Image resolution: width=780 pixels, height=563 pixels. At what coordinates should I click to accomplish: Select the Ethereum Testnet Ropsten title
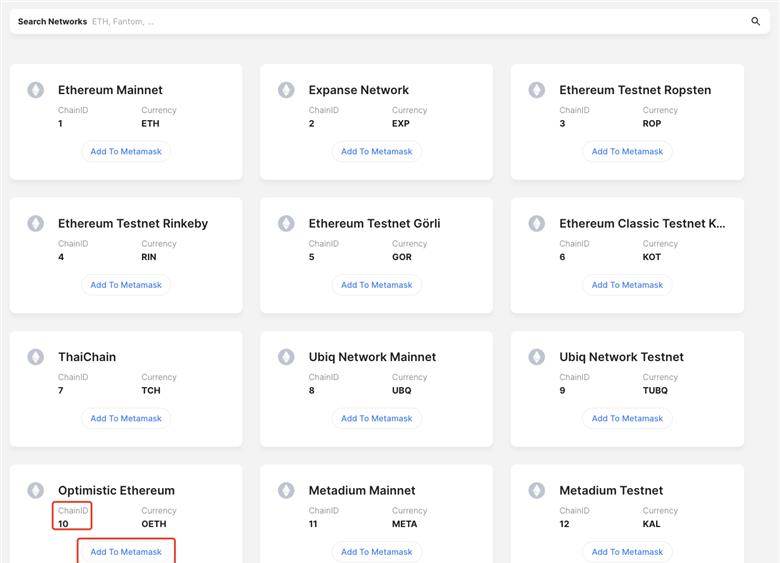tap(635, 90)
